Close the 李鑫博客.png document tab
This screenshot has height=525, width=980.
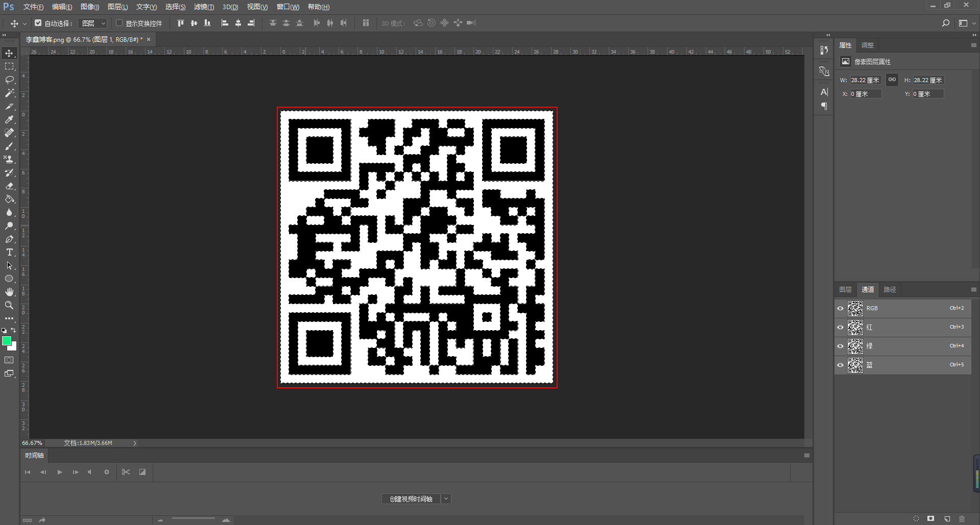pyautogui.click(x=149, y=39)
